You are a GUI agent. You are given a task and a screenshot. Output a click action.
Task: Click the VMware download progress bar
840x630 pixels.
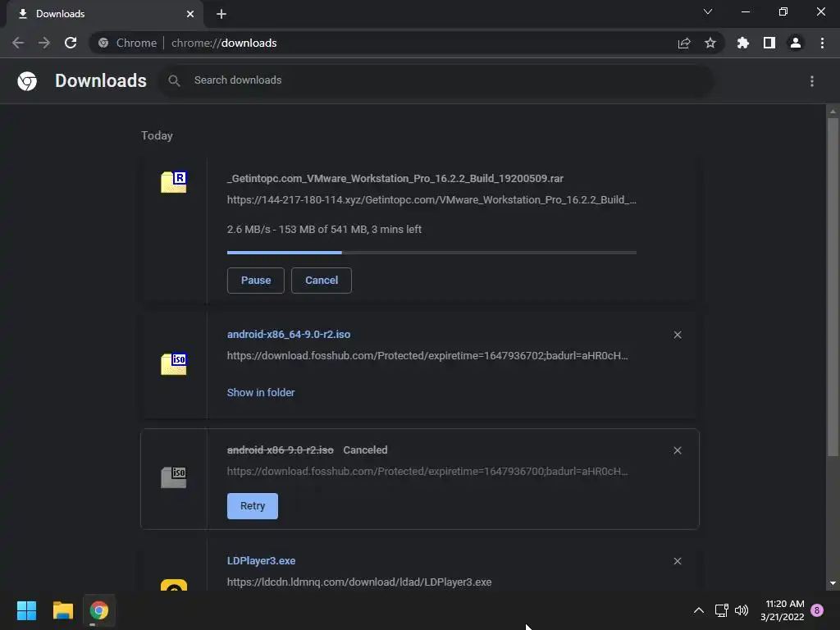pos(431,253)
